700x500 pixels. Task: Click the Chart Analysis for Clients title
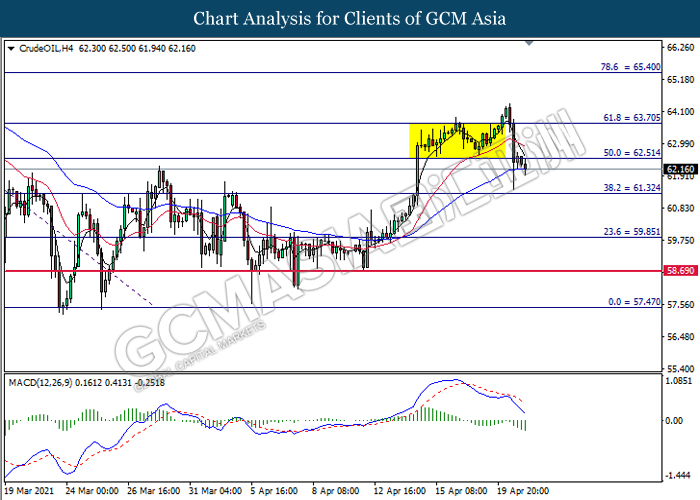click(349, 18)
